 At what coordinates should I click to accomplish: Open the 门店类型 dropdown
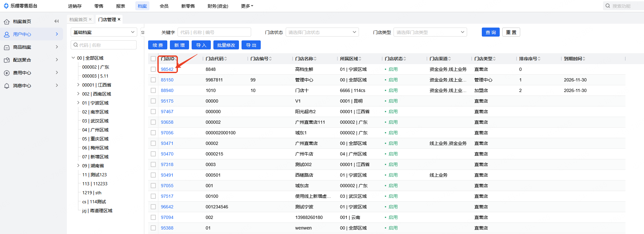coord(430,32)
